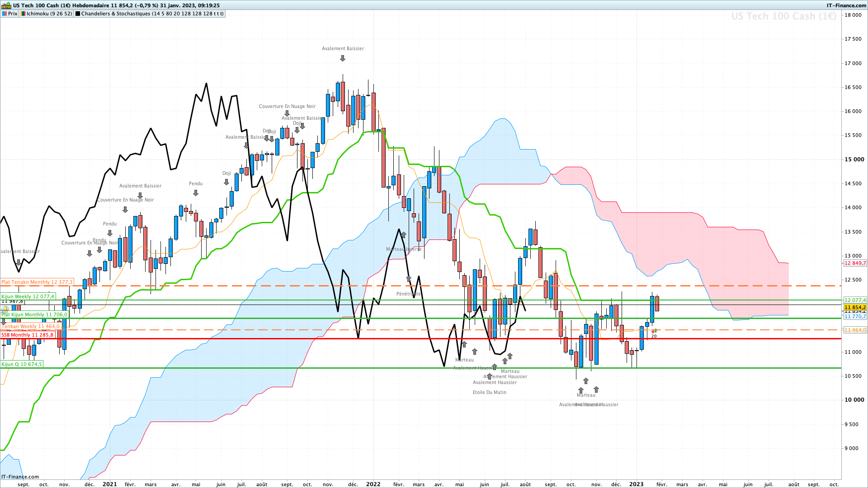Open the Chandeliers & Stochastiques indicator tab
This screenshot has width=868, height=488.
pos(149,14)
